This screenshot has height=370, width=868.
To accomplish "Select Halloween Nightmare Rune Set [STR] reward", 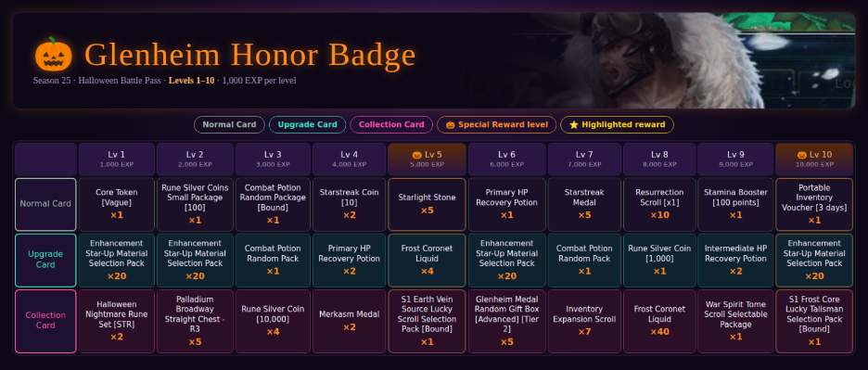I will (117, 321).
